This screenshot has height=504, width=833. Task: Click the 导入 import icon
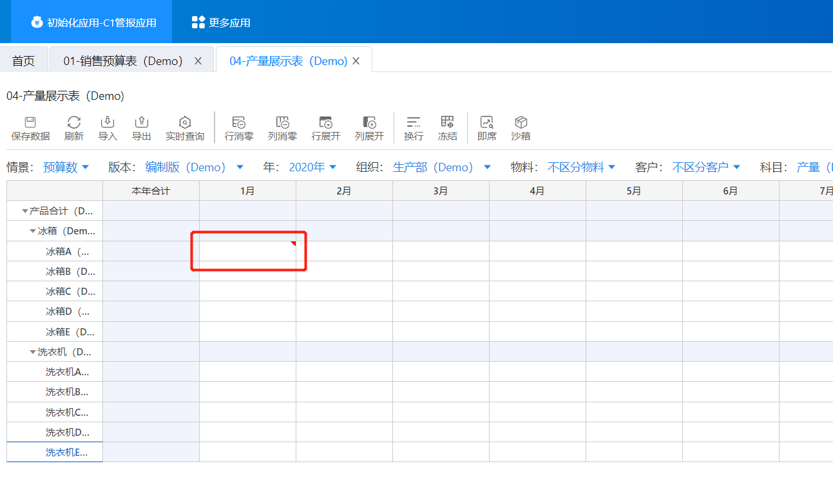click(108, 122)
